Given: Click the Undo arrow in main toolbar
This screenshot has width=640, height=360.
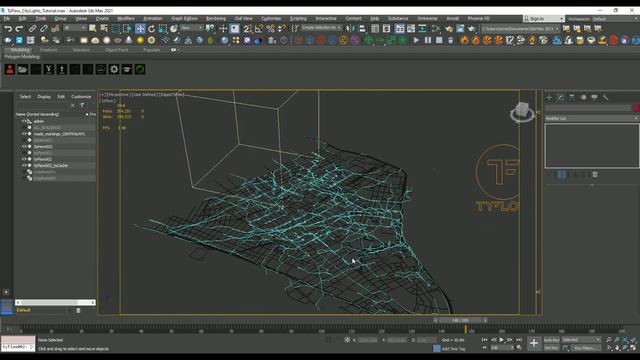Looking at the screenshot, I should [x=8, y=29].
